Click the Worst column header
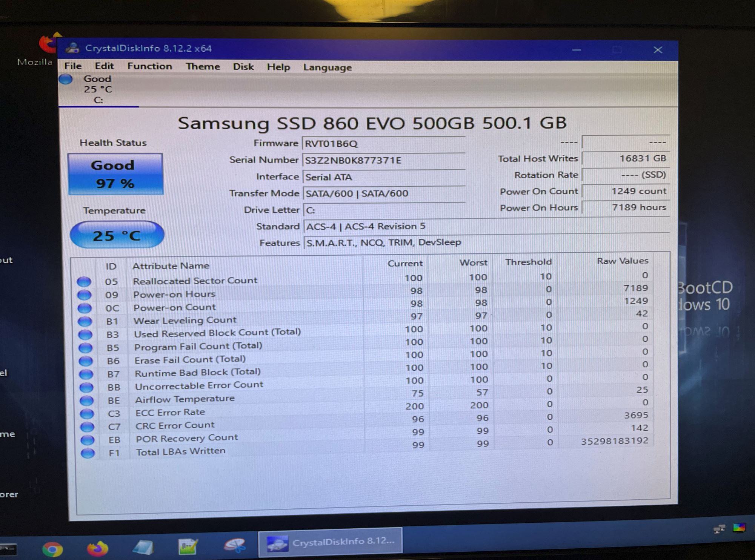 [473, 262]
